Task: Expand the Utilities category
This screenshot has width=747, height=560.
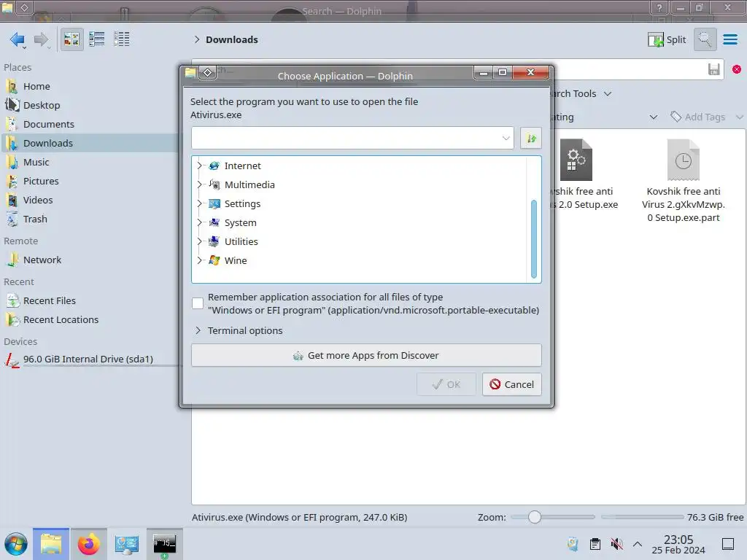Action: tap(199, 242)
